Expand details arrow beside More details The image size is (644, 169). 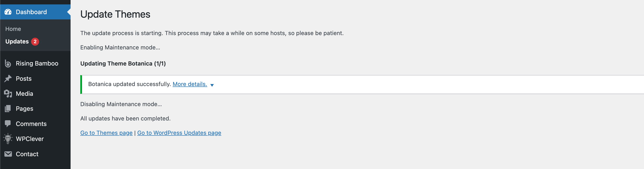point(212,85)
